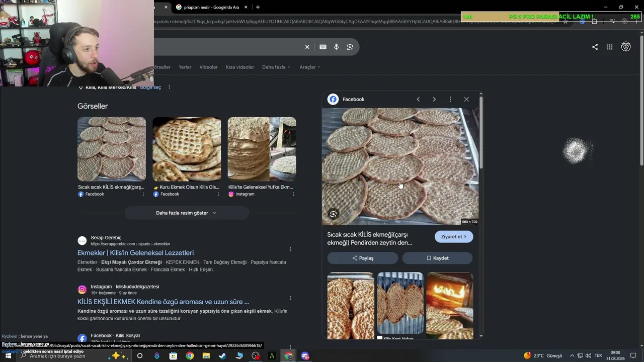644x362 pixels.
Task: Open the Google apps grid
Action: pos(610,47)
